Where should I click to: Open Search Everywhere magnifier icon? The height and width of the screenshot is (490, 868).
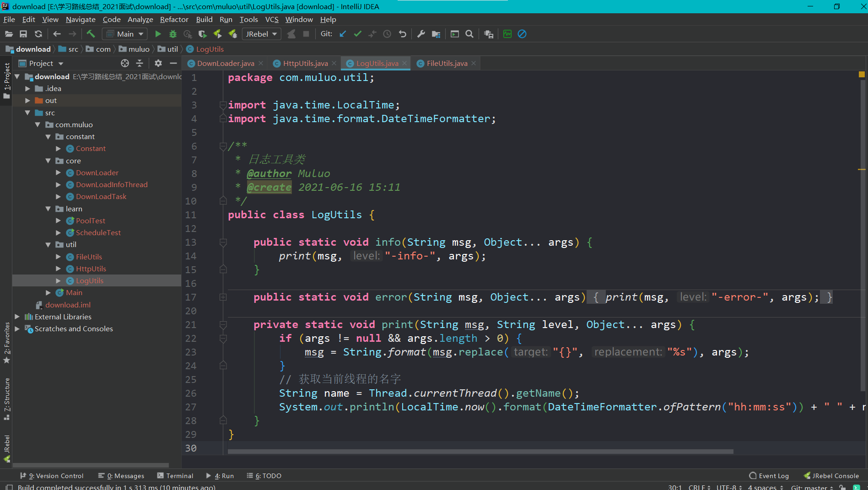[469, 34]
